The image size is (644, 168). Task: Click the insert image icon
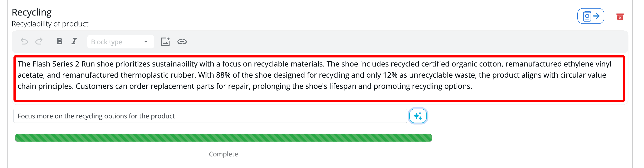(165, 41)
